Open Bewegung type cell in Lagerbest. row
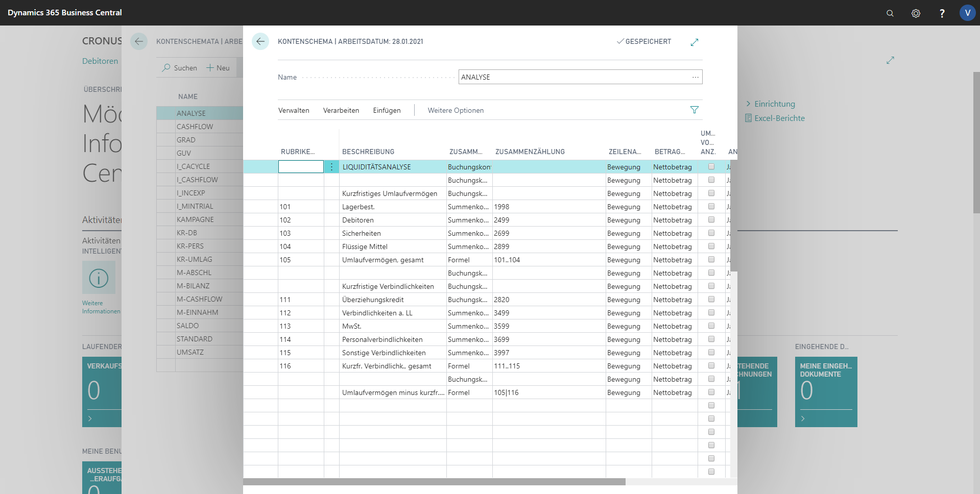The width and height of the screenshot is (980, 494). click(x=629, y=207)
